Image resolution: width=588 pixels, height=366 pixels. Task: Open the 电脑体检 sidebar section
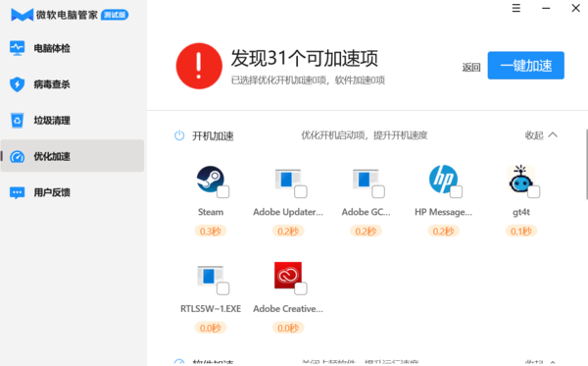72,48
